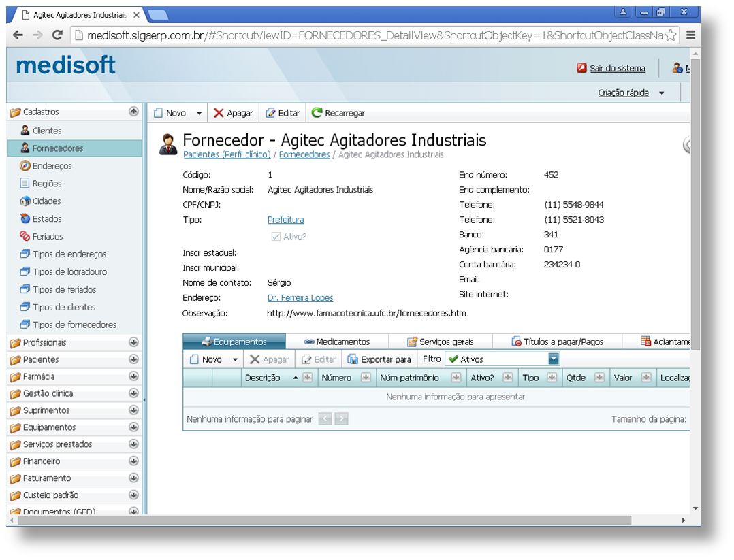Collapse the Cadastros group
Screen dimensions: 734x560
[134, 112]
